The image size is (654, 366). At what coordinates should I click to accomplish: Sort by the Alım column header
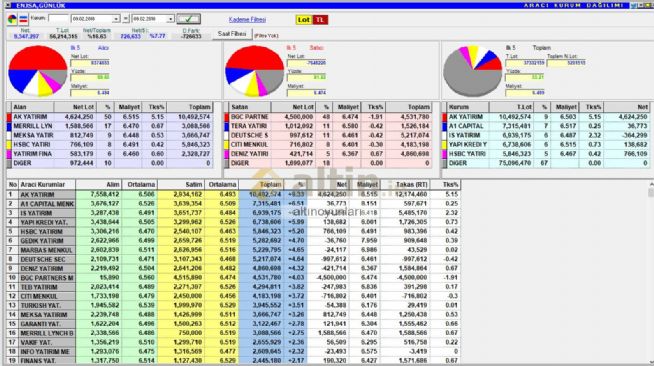point(98,184)
